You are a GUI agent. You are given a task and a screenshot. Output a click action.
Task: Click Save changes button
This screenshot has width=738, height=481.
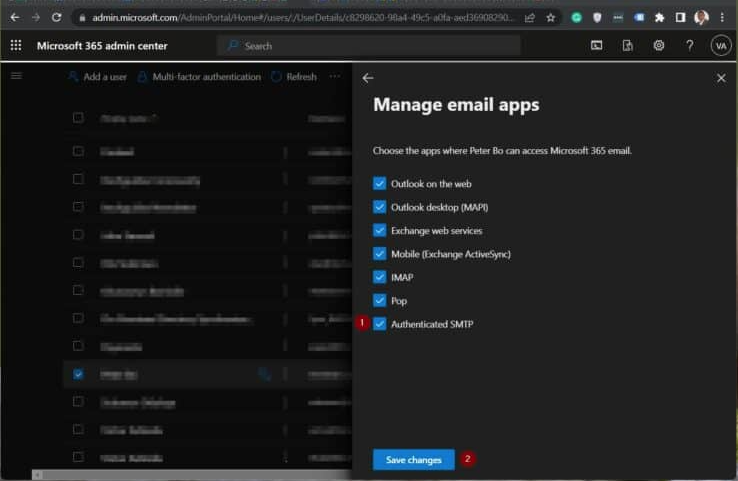click(x=414, y=459)
